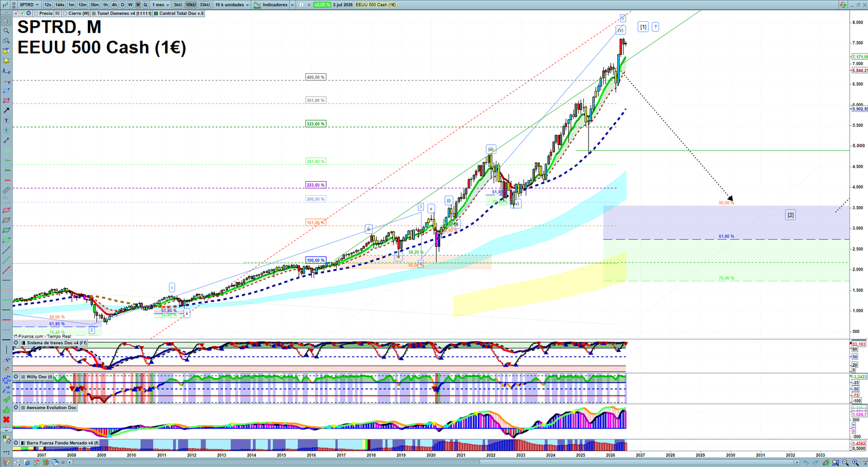868x467 pixels.
Task: Select the blue rectangle drawing tool
Action: click(x=7, y=91)
